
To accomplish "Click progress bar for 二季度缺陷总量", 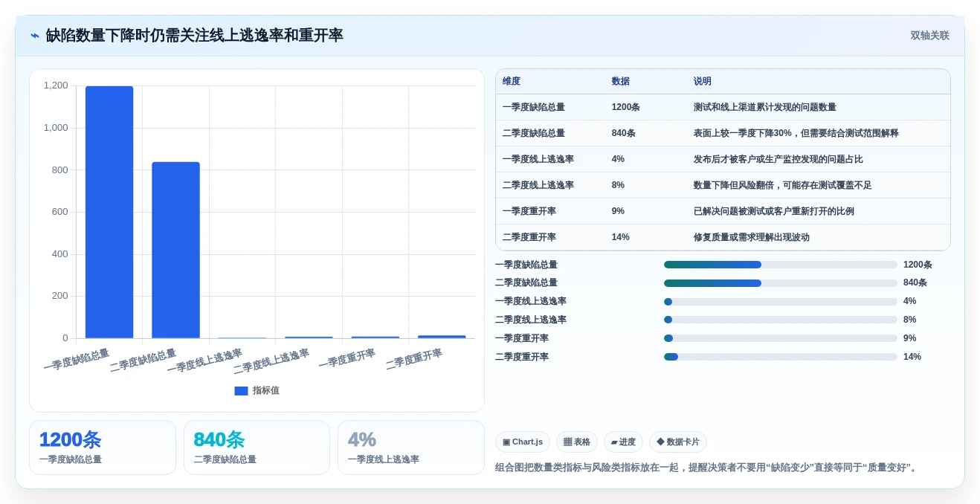I will click(x=781, y=283).
